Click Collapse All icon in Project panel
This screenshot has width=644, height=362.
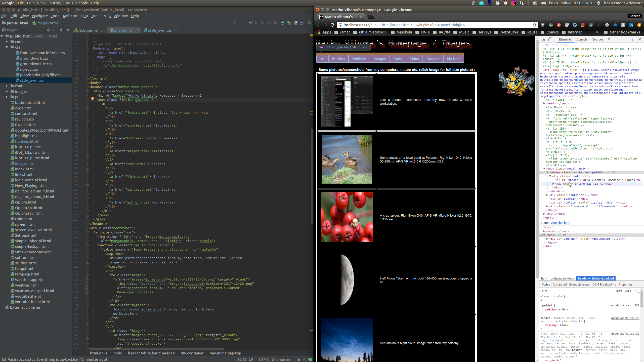[x=54, y=30]
